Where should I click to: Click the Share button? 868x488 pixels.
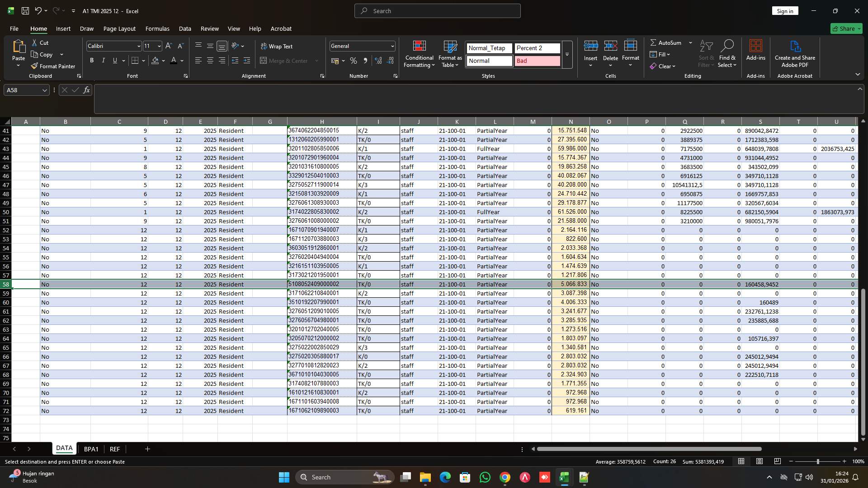(x=846, y=28)
